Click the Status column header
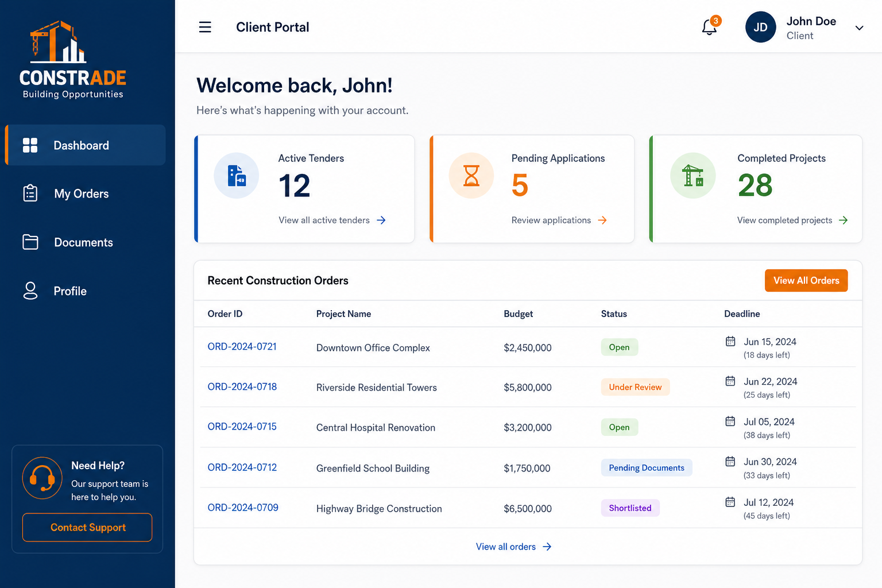 (x=614, y=314)
